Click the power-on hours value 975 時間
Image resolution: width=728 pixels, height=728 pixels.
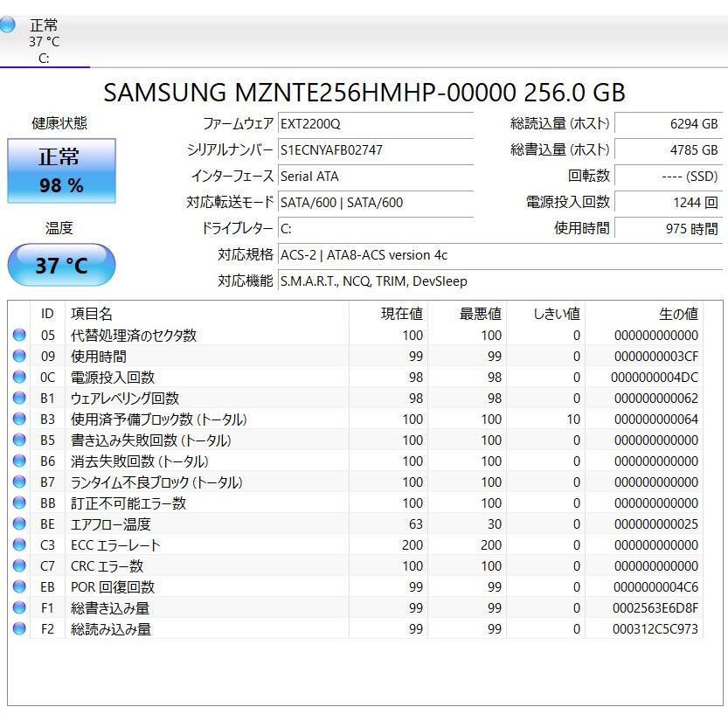(668, 228)
